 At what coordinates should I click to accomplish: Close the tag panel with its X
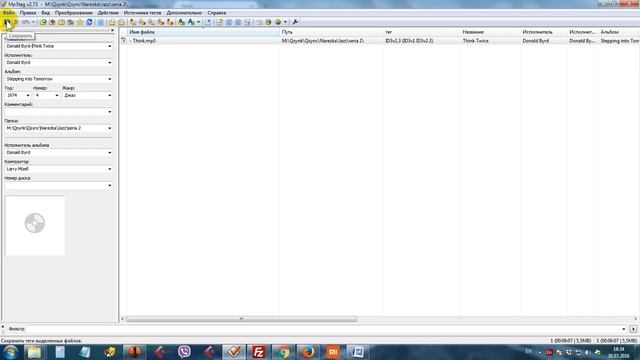point(112,31)
